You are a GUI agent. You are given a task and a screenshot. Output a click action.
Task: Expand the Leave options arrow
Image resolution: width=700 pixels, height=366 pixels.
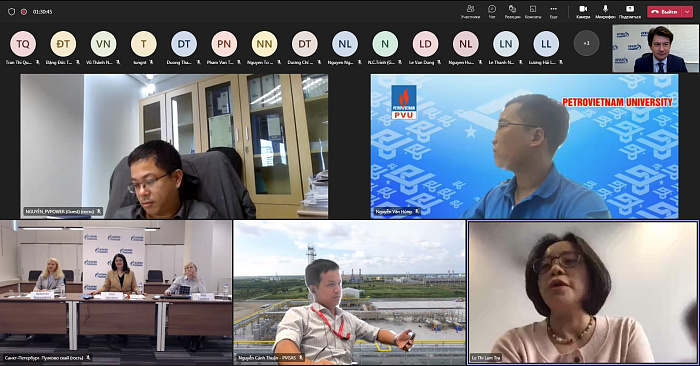687,12
